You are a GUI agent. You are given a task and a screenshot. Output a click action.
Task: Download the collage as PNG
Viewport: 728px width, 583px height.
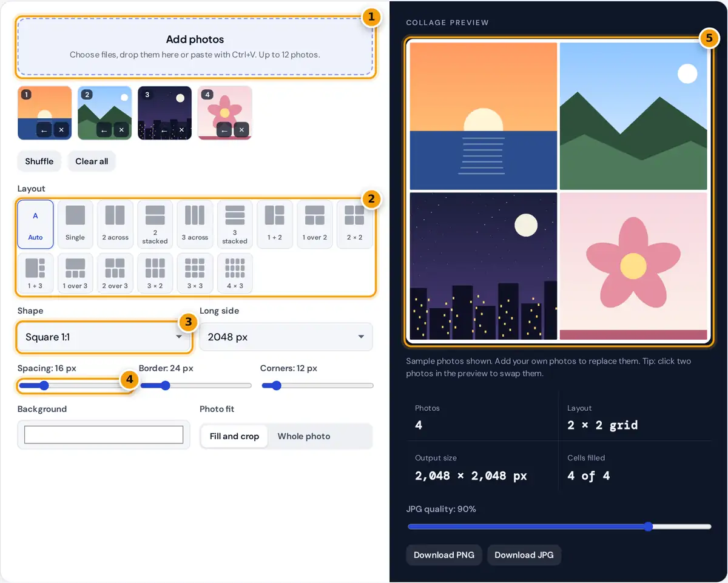pyautogui.click(x=444, y=555)
